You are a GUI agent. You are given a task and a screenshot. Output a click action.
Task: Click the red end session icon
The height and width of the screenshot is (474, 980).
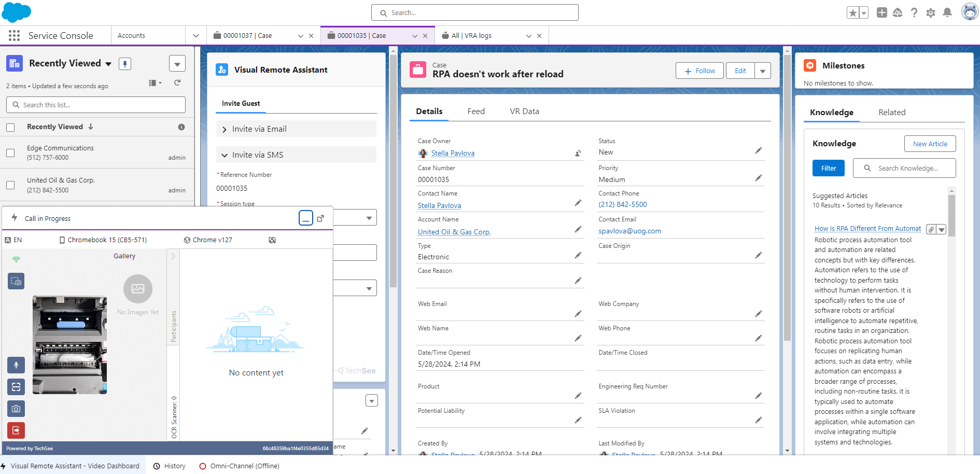pyautogui.click(x=16, y=430)
